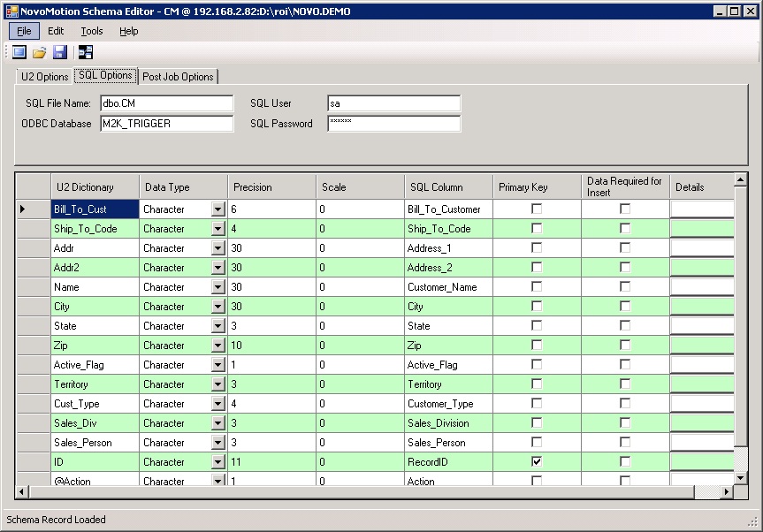763x532 pixels.
Task: Click the ODBC Database input field
Action: 166,124
